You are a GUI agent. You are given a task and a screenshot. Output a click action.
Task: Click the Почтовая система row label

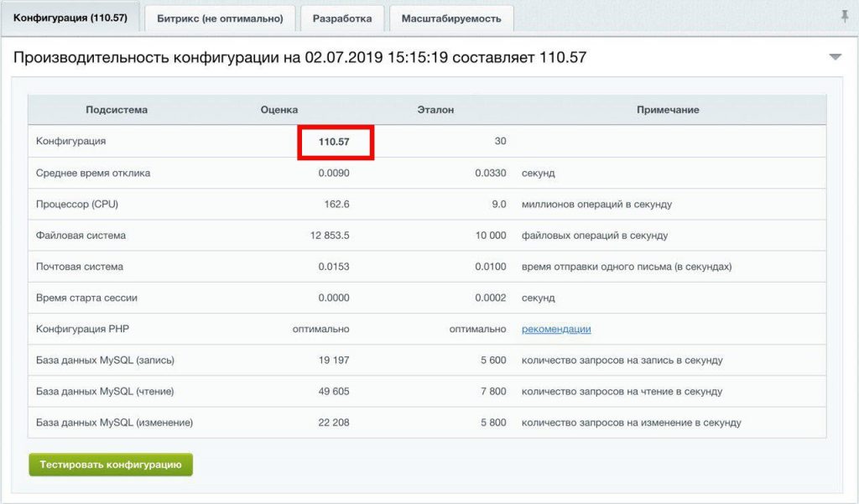pos(80,267)
